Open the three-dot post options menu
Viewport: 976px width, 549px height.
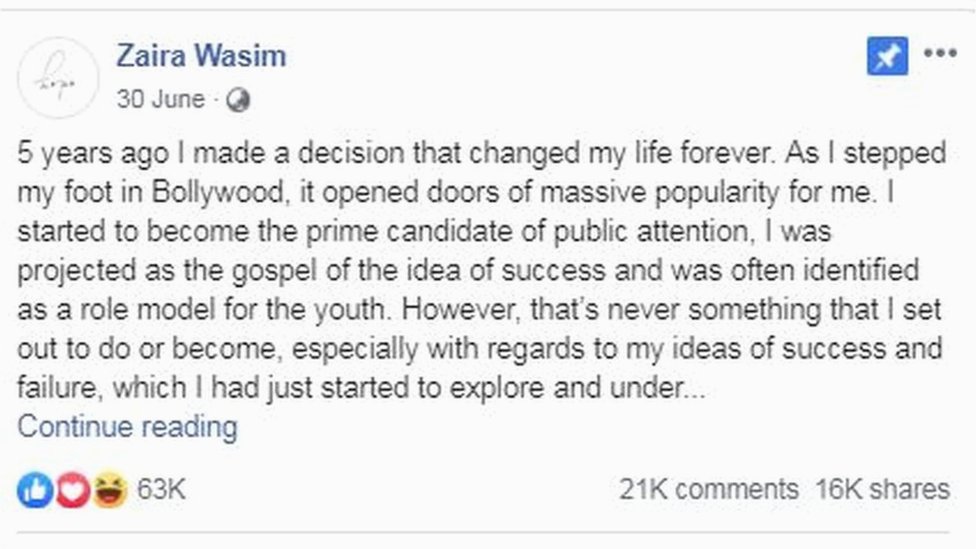click(x=940, y=54)
